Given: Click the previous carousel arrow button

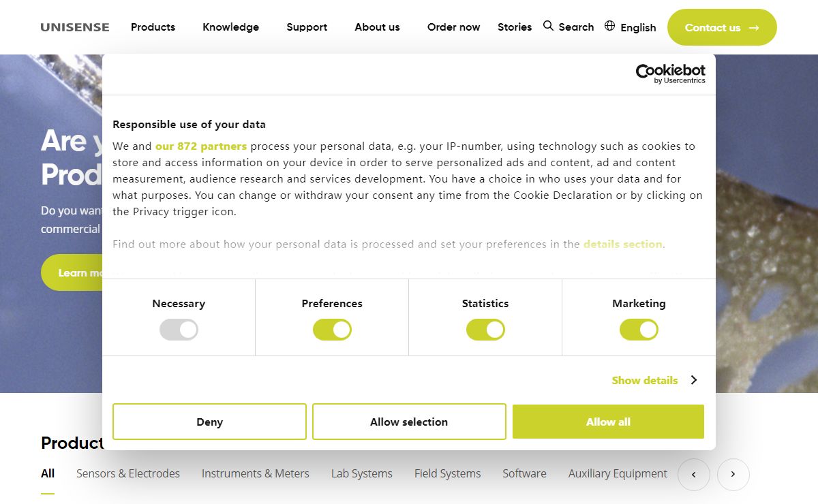Looking at the screenshot, I should 694,475.
